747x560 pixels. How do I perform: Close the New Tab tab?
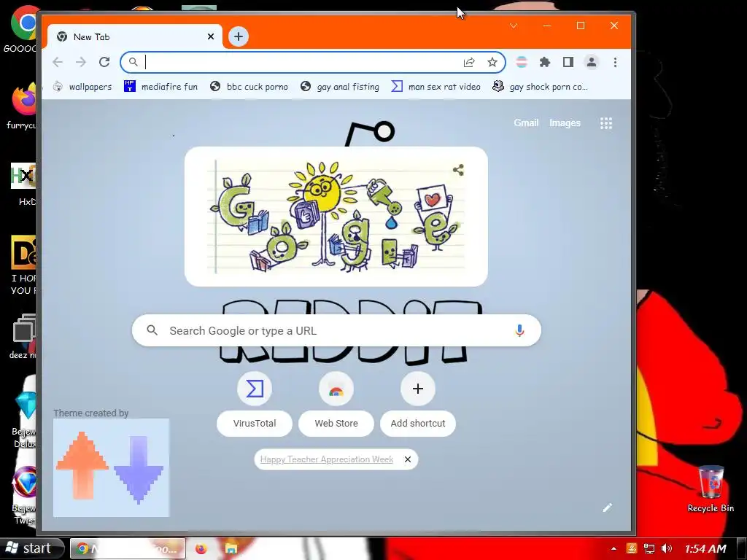point(211,36)
